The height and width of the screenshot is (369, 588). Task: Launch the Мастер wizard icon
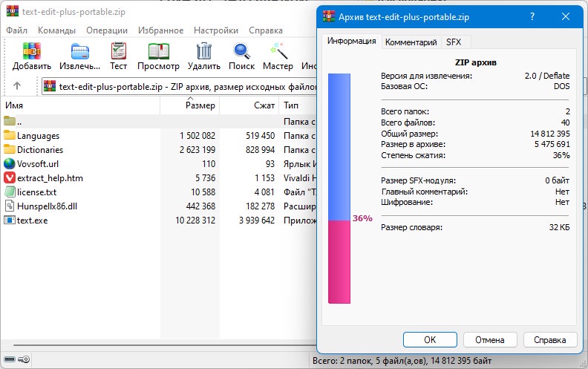[x=278, y=51]
